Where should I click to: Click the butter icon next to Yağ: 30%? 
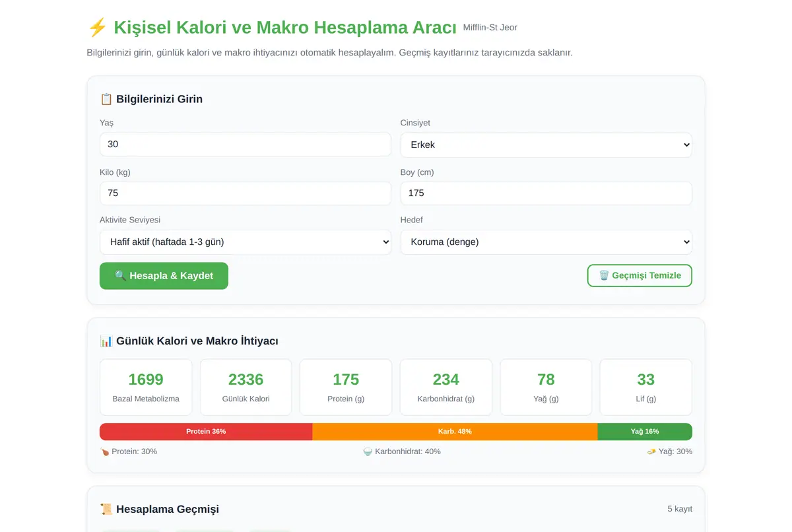(651, 451)
